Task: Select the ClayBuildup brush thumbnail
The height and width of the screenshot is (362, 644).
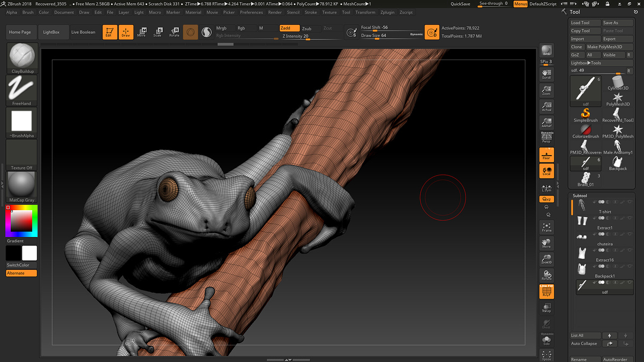Action: (x=22, y=58)
